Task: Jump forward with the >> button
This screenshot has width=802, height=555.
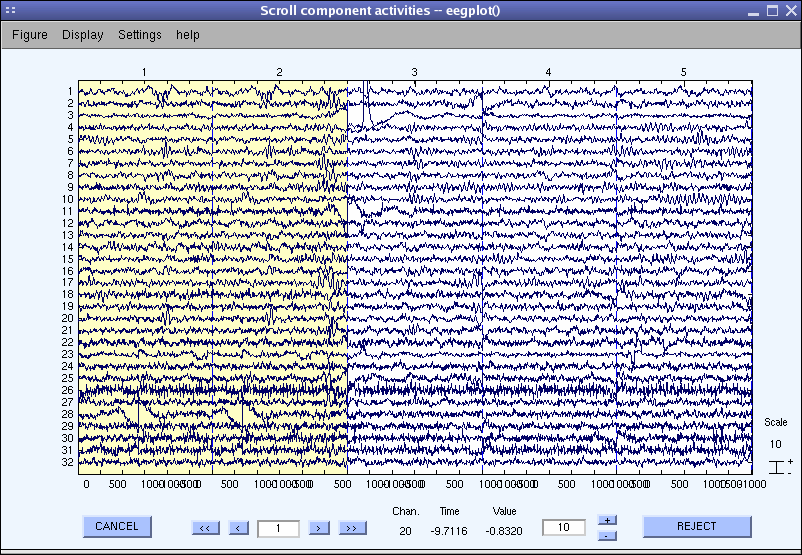Action: [x=352, y=527]
